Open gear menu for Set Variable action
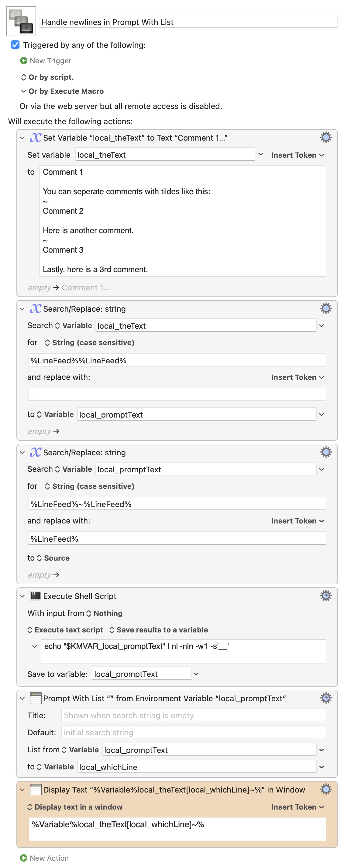344x868 pixels. coord(325,138)
